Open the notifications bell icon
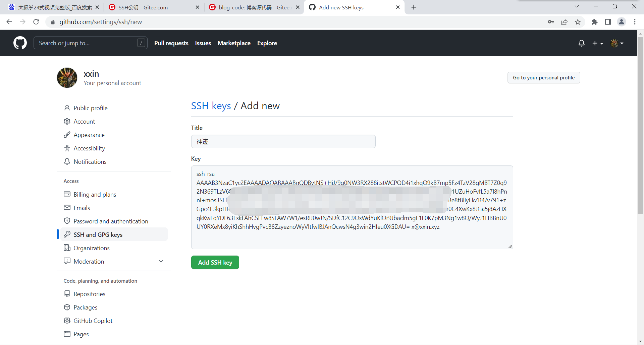 (582, 43)
